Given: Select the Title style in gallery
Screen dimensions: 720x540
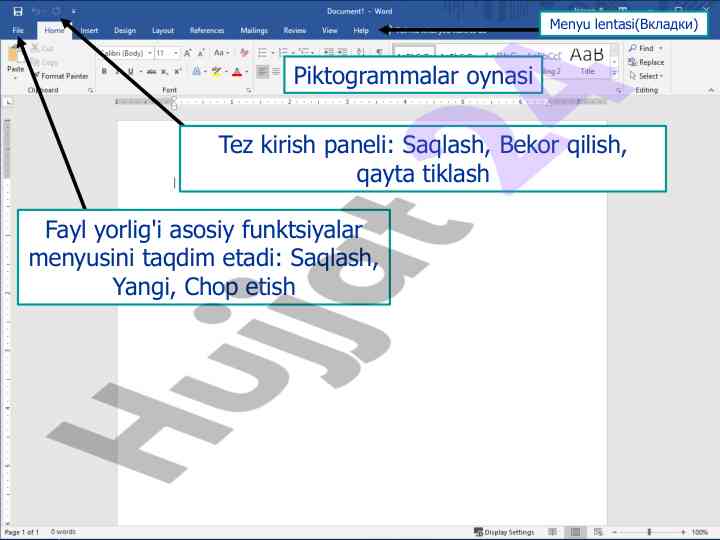Looking at the screenshot, I should pyautogui.click(x=587, y=61).
